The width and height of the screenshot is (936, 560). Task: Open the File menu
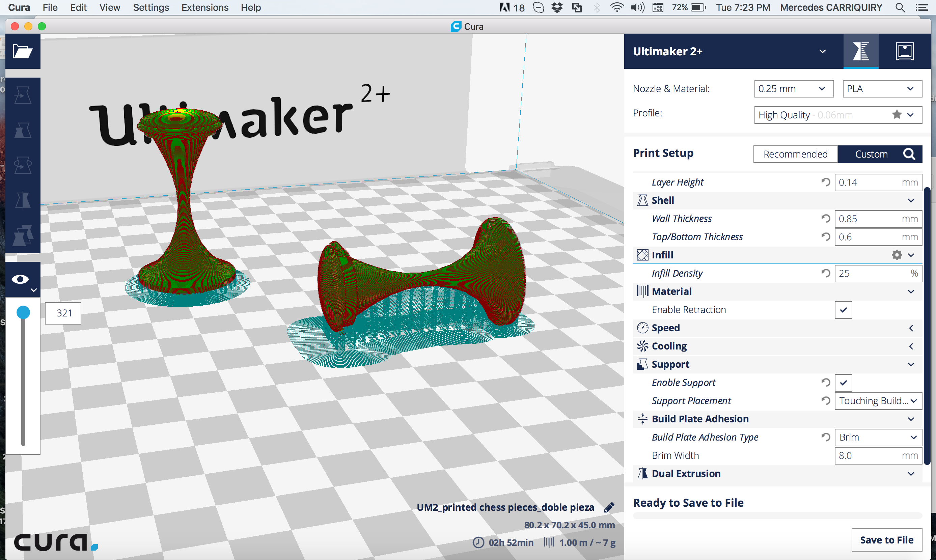(x=50, y=7)
